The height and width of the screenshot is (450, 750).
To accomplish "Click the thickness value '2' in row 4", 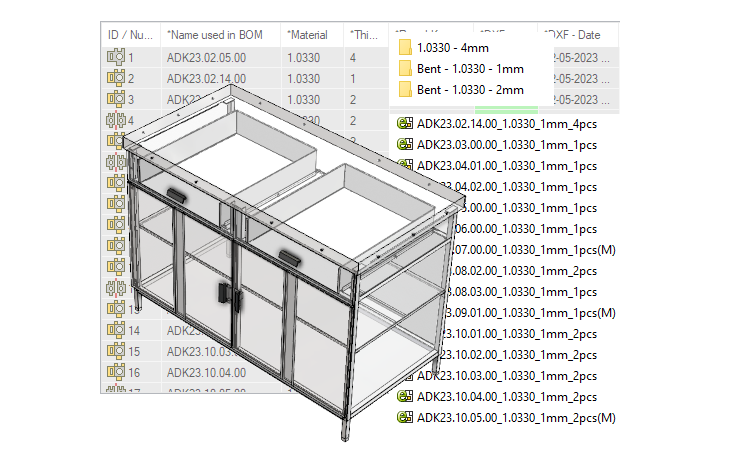I will pyautogui.click(x=353, y=121).
